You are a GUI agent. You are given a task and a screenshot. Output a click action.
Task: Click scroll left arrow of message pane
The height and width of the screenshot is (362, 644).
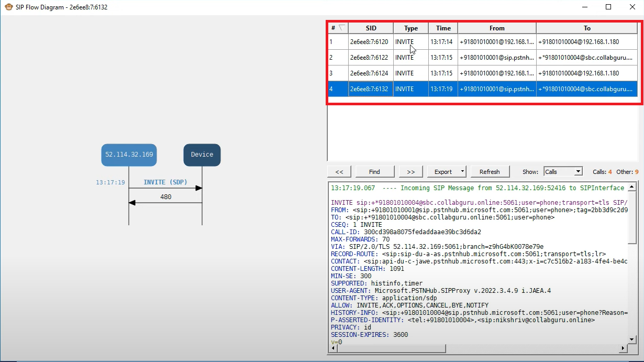pyautogui.click(x=333, y=348)
